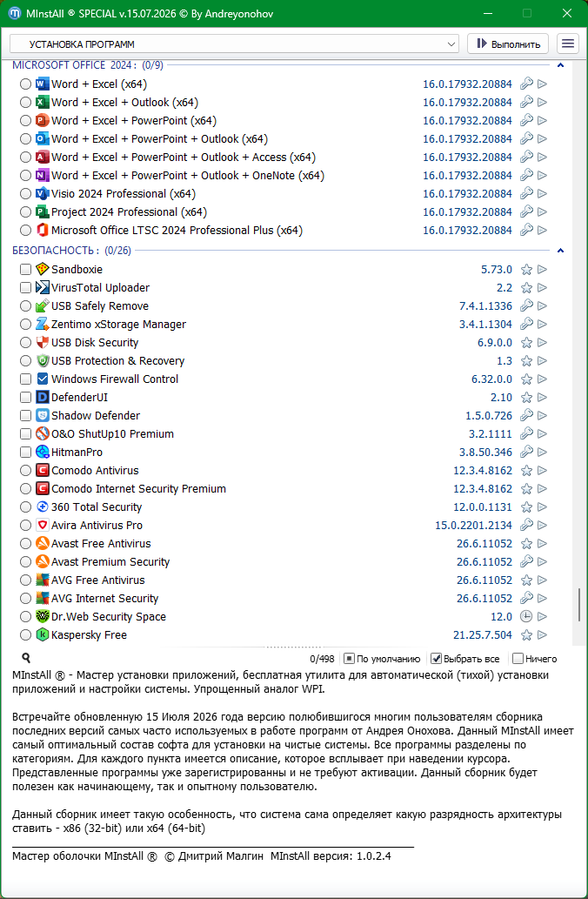Click the key icon for Word + Excel (x64)
Image resolution: width=588 pixels, height=899 pixels.
pyautogui.click(x=526, y=84)
